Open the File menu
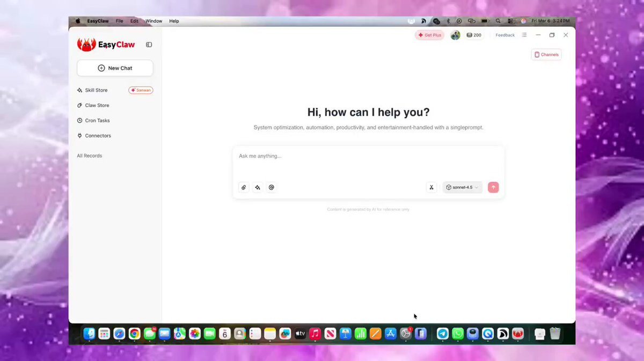This screenshot has height=361, width=644. click(119, 21)
